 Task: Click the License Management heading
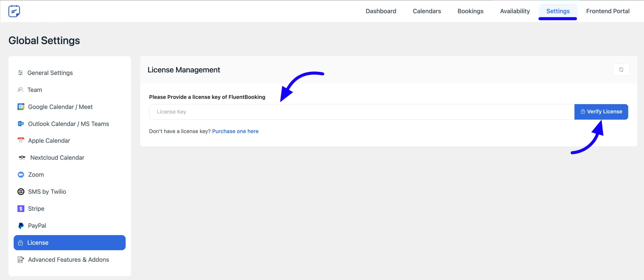[184, 70]
